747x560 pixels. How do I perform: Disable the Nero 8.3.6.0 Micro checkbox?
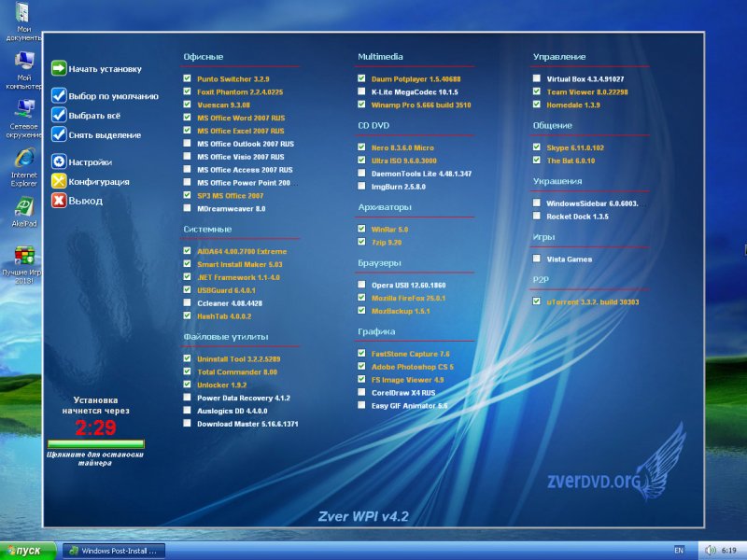tap(361, 147)
